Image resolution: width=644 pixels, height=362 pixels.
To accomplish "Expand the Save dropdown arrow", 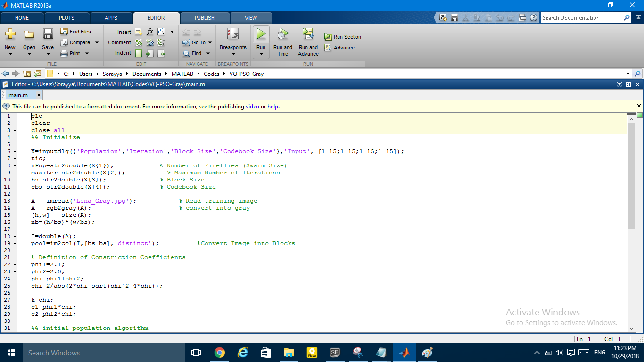I will point(48,54).
